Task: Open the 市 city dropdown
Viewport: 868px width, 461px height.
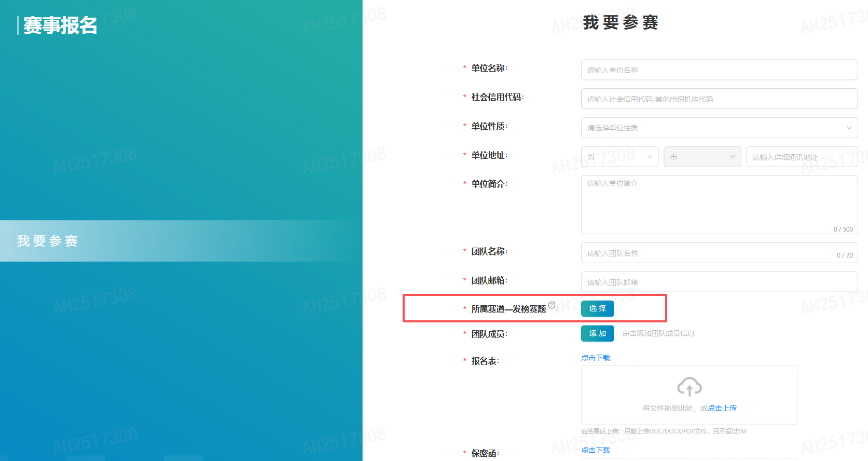Action: [702, 157]
